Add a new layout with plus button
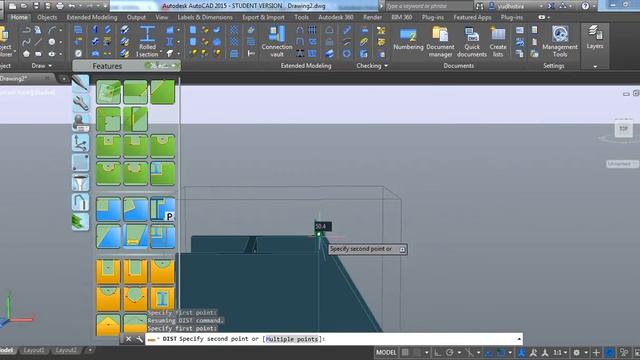 click(x=90, y=350)
